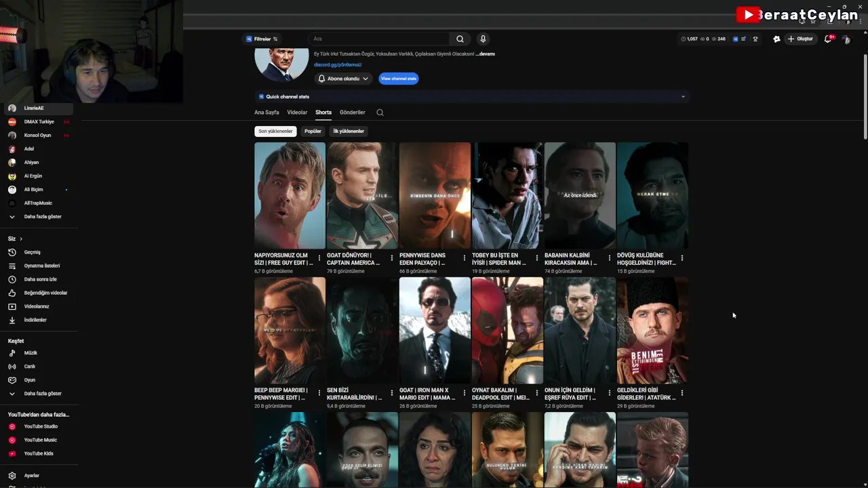This screenshot has height=488, width=868.
Task: Click the trophy icon in the top bar
Action: click(x=755, y=39)
